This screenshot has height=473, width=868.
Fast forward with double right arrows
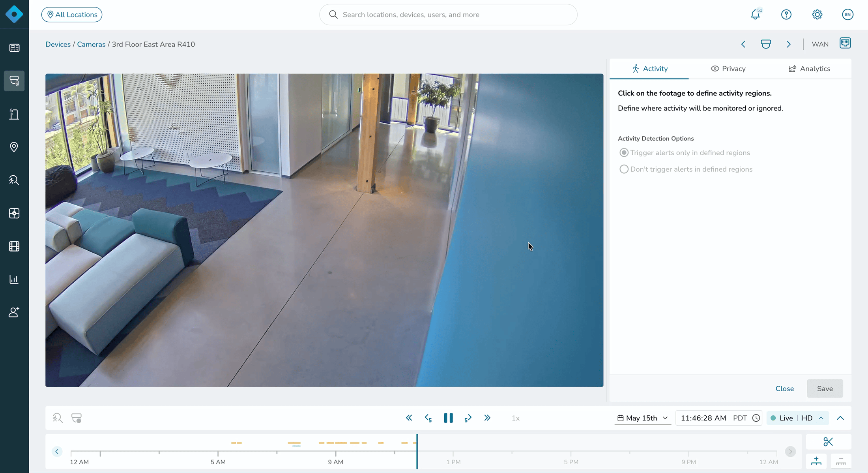[x=487, y=418]
